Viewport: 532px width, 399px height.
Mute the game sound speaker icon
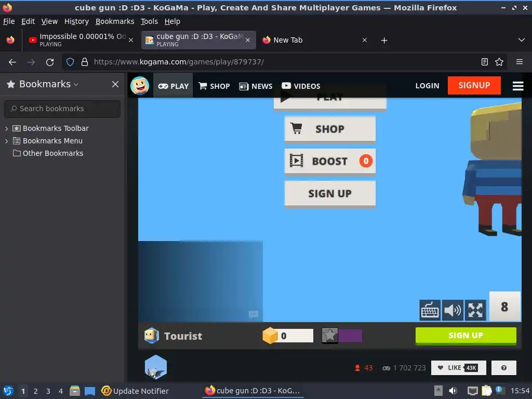(x=453, y=310)
